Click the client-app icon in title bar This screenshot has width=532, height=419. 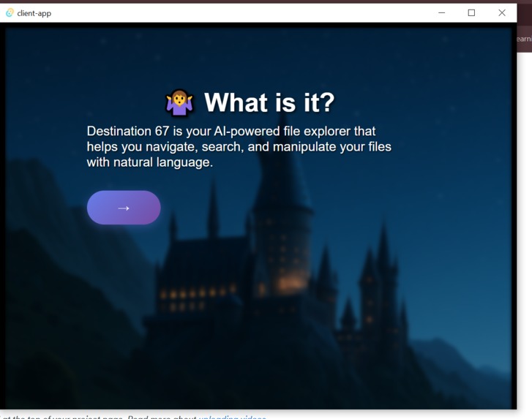click(10, 13)
